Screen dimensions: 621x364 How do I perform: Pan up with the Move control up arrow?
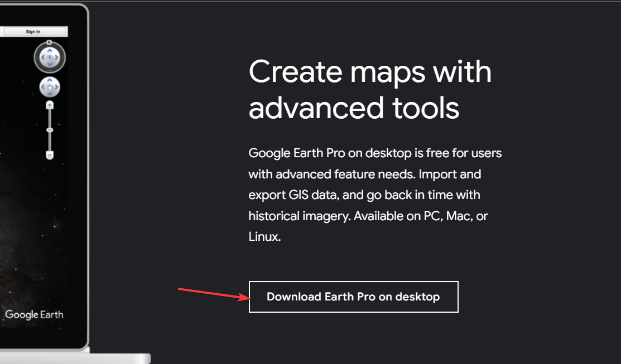tap(50, 80)
